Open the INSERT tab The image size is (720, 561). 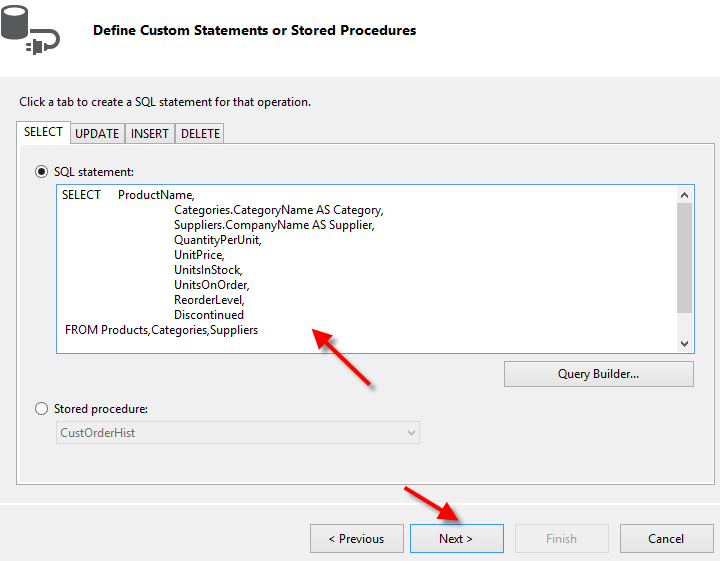150,133
